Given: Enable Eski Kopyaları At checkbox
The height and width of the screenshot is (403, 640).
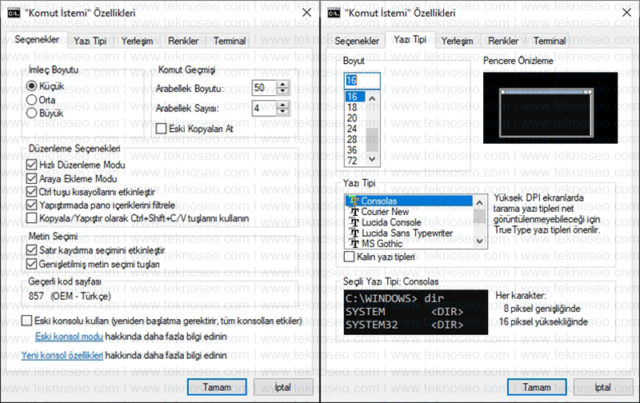Looking at the screenshot, I should tap(161, 129).
